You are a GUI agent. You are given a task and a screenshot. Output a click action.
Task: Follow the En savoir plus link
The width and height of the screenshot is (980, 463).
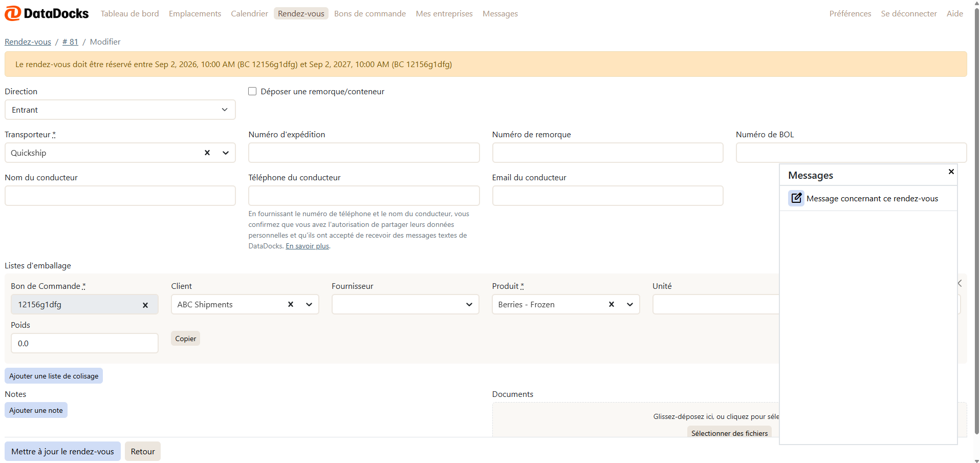click(x=307, y=246)
